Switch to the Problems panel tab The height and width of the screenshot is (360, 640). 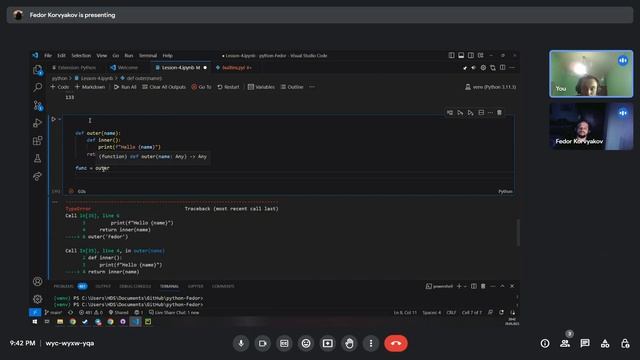(x=70, y=286)
